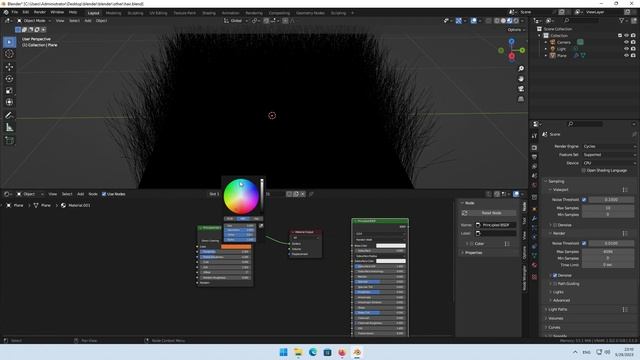Open the Object Mode dropdown
The height and width of the screenshot is (360, 640).
34,20
